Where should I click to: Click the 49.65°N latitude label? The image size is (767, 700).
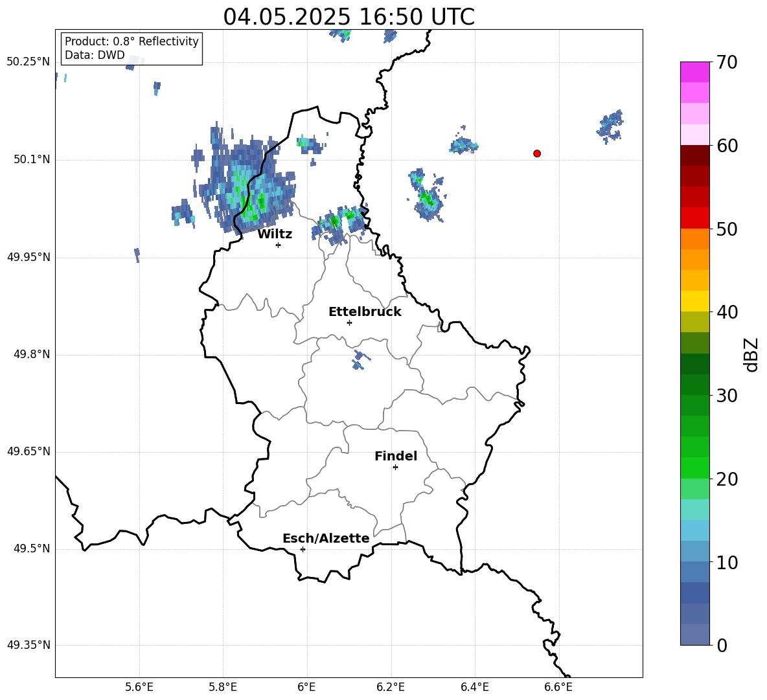(x=29, y=451)
